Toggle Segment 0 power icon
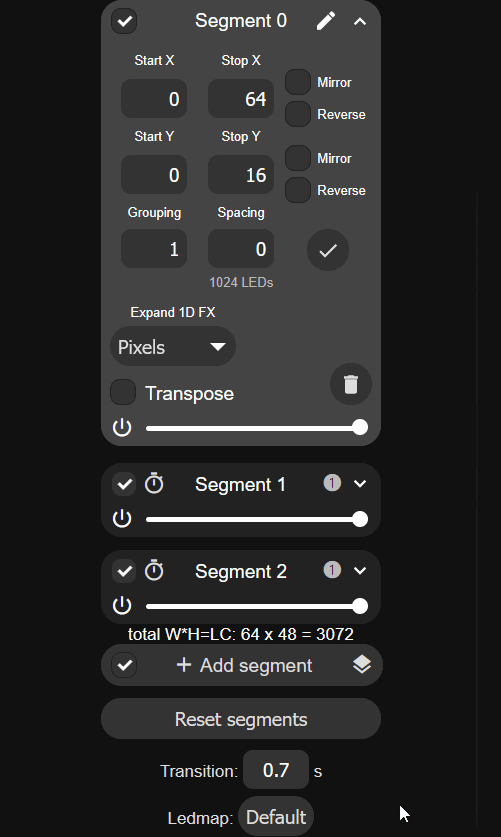This screenshot has width=501, height=837. (x=122, y=428)
